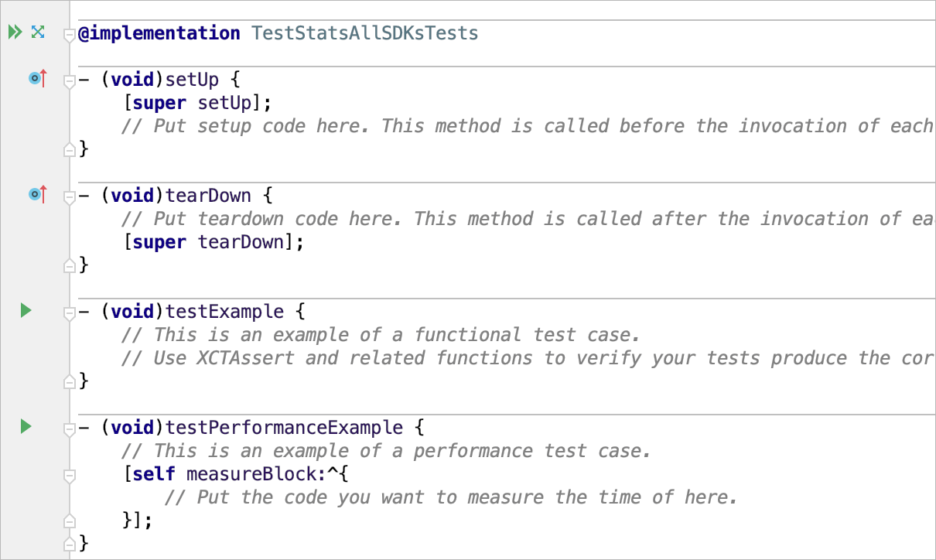
Task: Click the XCTAssert comment in testExample
Action: 464,357
